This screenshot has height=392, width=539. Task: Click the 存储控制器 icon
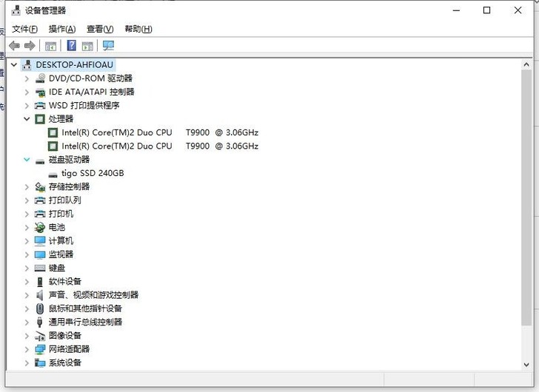point(40,187)
